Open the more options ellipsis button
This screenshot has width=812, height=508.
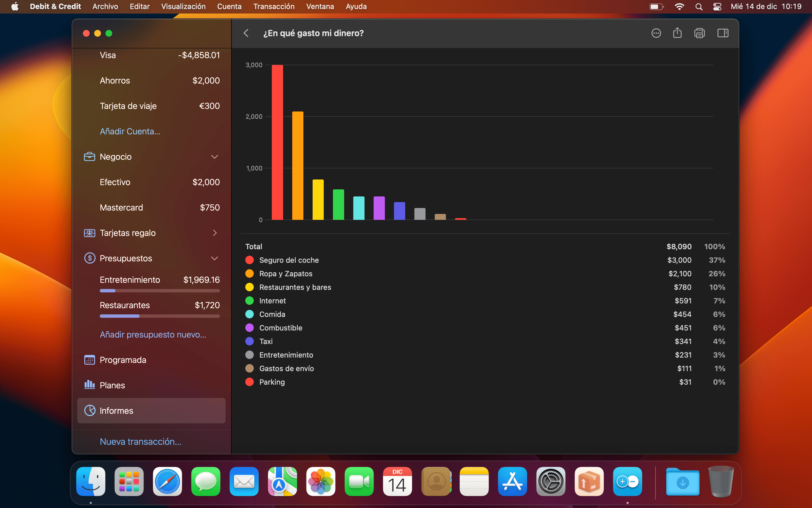click(656, 33)
